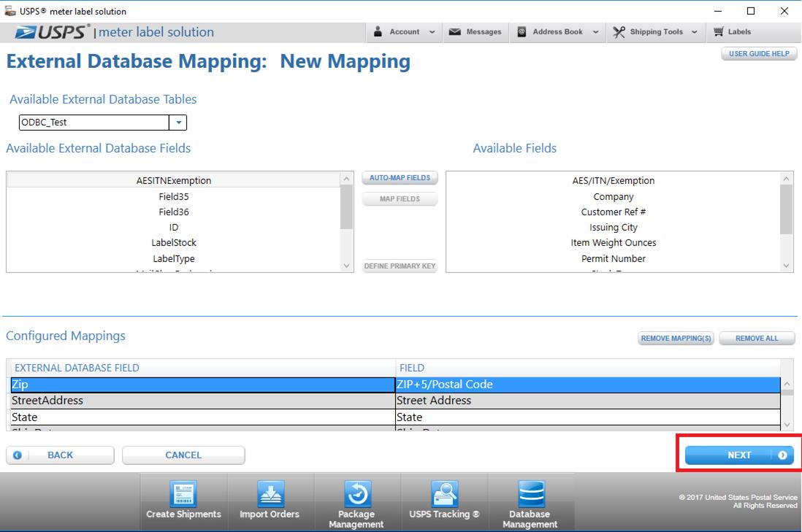This screenshot has width=802, height=532.
Task: Expand the Shipping Tools menu chevron
Action: [695, 31]
